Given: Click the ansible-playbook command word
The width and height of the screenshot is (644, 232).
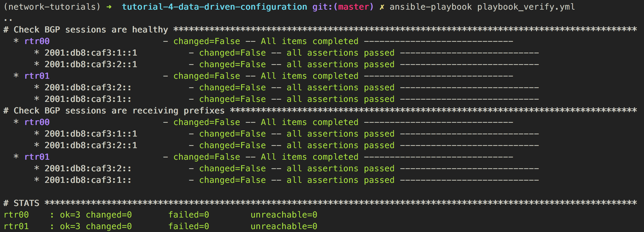Looking at the screenshot, I should tap(431, 7).
